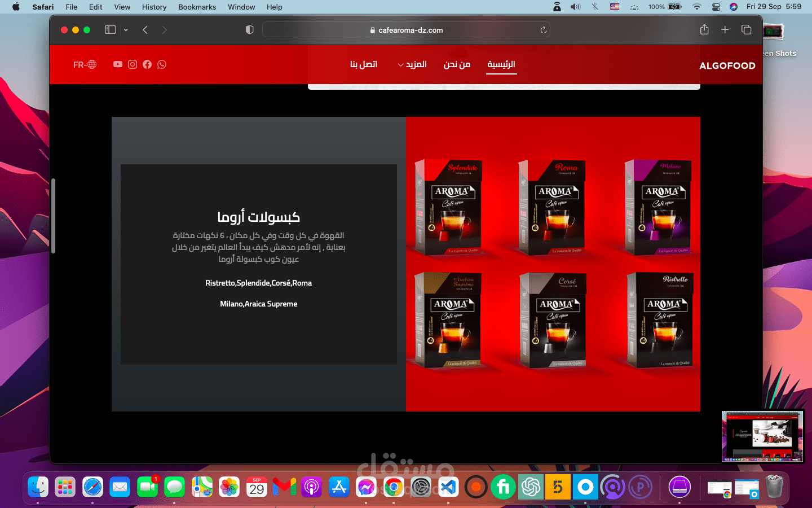Open Gmail from the Dock
Screen dimensions: 812x508
point(284,487)
